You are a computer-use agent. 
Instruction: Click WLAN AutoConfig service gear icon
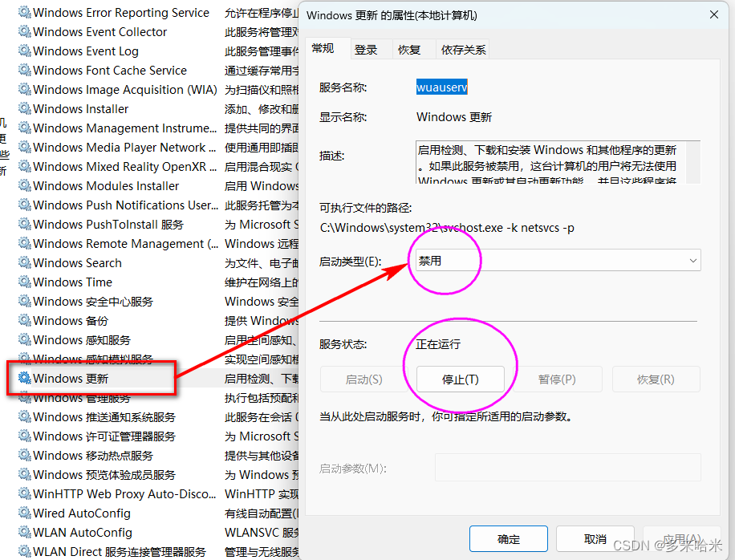pyautogui.click(x=24, y=531)
